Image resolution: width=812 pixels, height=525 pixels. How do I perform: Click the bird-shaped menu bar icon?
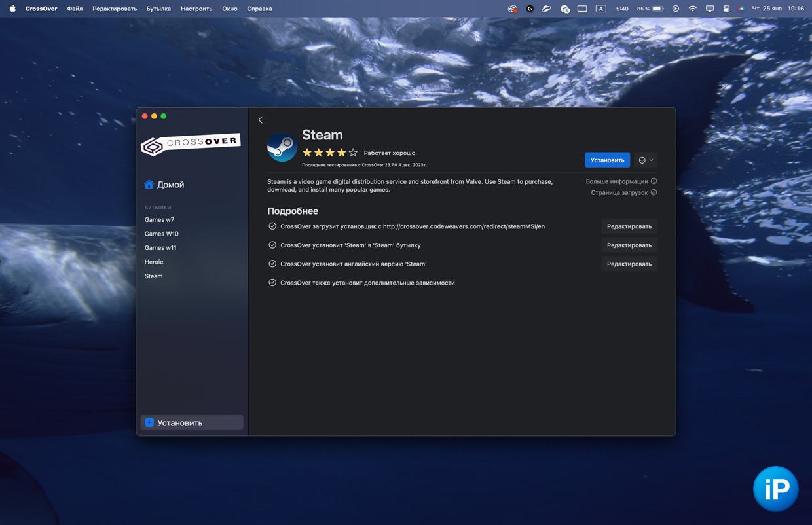pos(546,9)
